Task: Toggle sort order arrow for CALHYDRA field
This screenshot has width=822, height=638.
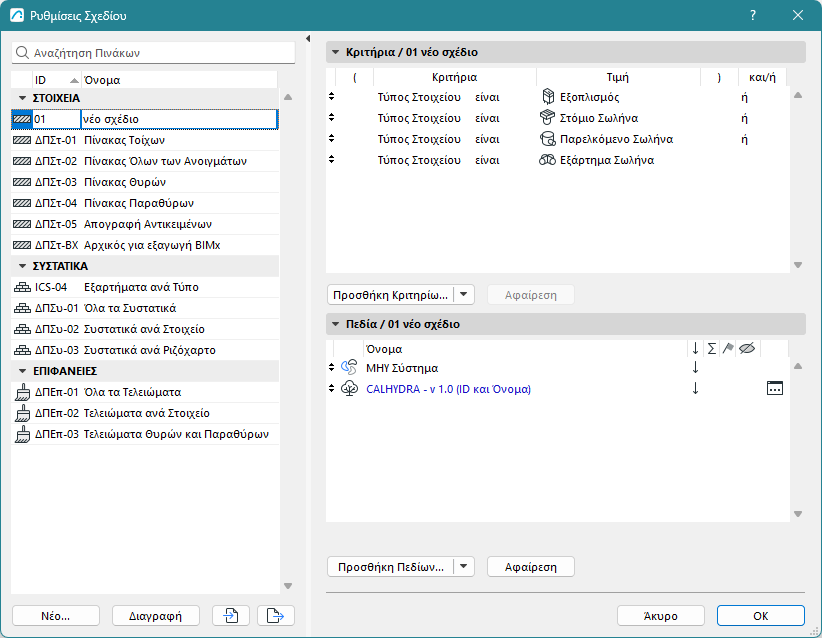Action: click(695, 389)
